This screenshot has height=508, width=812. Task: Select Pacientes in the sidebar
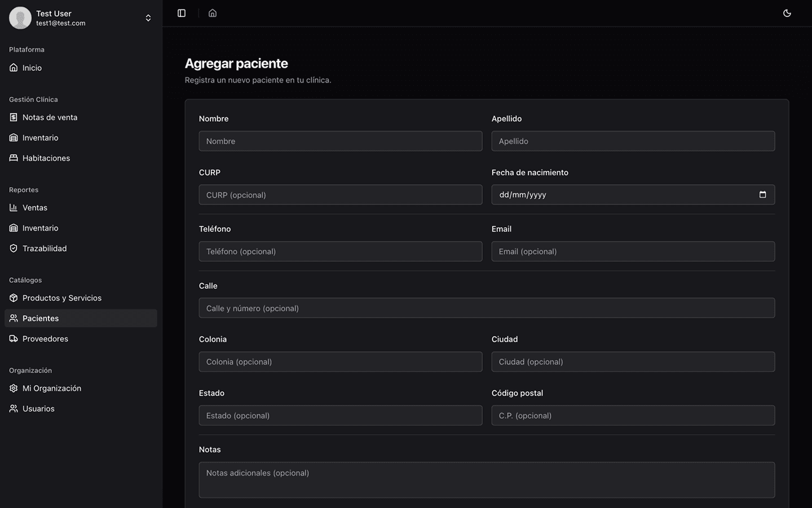41,318
